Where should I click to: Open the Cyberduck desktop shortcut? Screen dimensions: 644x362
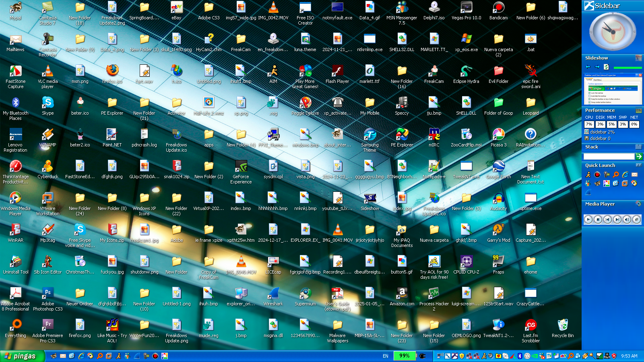(x=47, y=170)
